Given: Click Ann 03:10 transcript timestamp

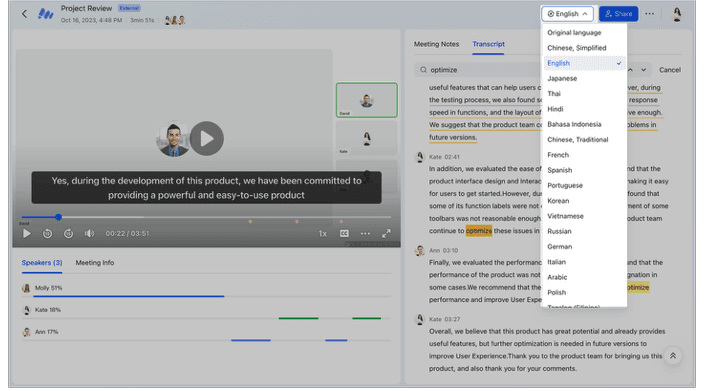Looking at the screenshot, I should tap(450, 250).
